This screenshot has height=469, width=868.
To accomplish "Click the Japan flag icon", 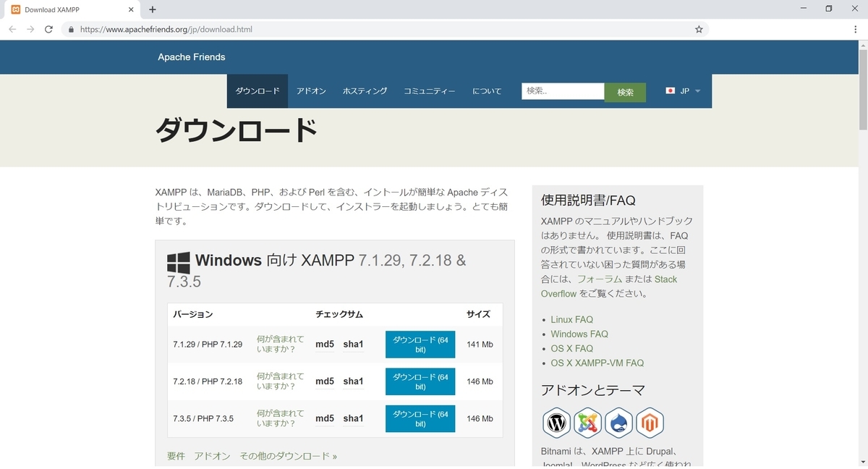I will (x=671, y=91).
